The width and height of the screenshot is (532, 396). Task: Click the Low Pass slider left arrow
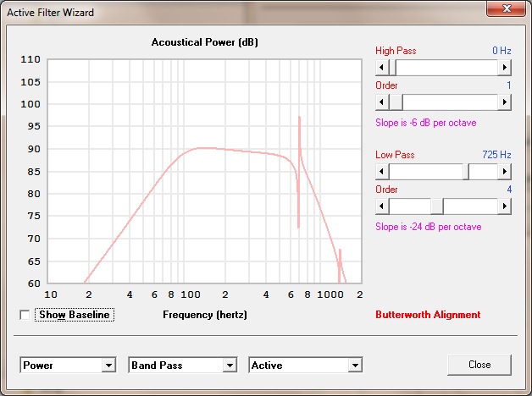click(x=382, y=172)
